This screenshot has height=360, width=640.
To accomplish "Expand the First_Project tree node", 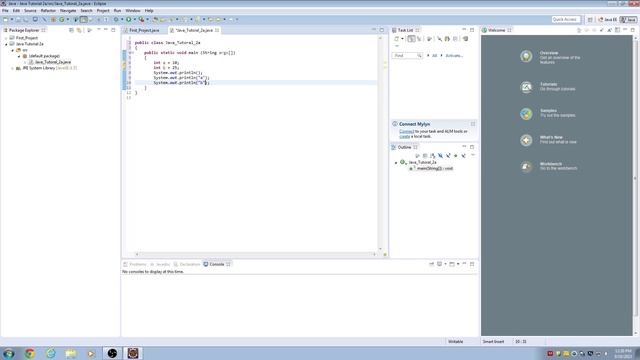I will tap(6, 38).
